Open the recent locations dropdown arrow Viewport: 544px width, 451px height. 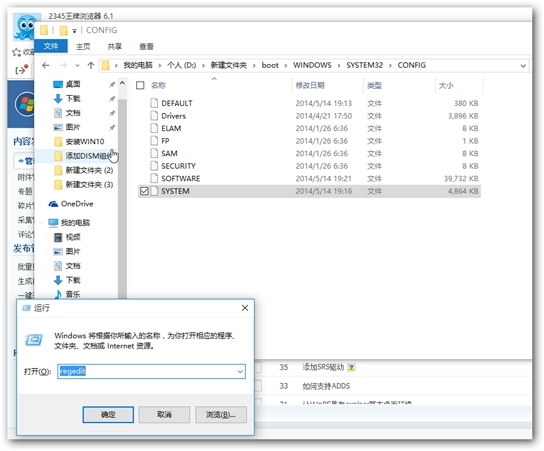(x=77, y=65)
